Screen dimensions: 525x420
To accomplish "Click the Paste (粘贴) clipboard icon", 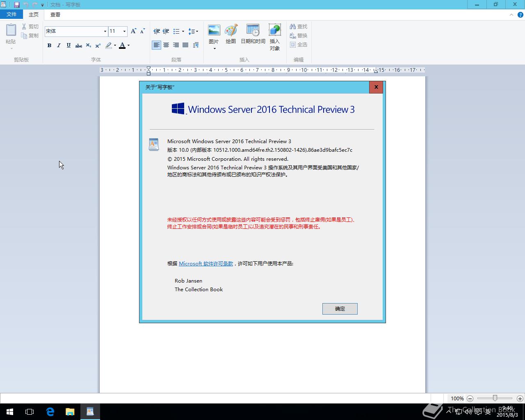I will tap(11, 30).
